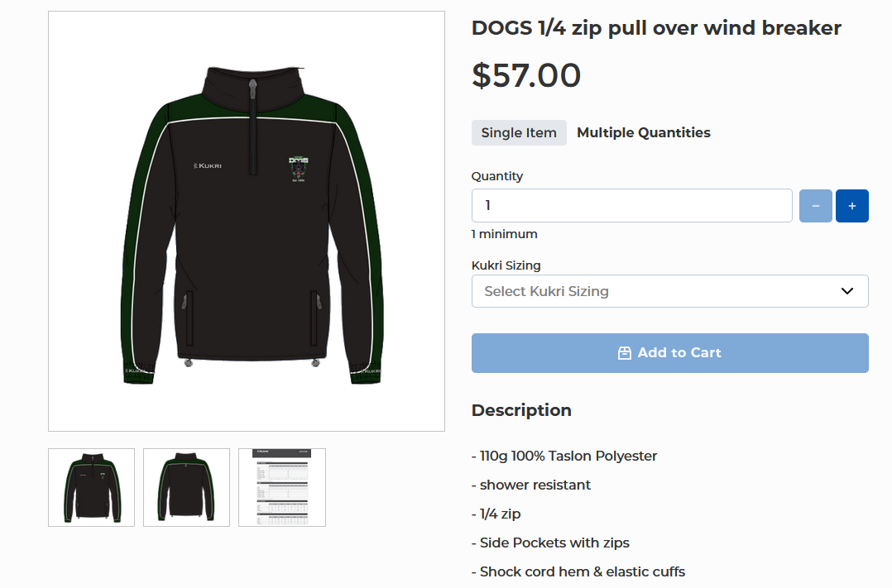Image resolution: width=892 pixels, height=588 pixels.
Task: Click the chevron arrow of sizing dropdown
Action: [846, 291]
